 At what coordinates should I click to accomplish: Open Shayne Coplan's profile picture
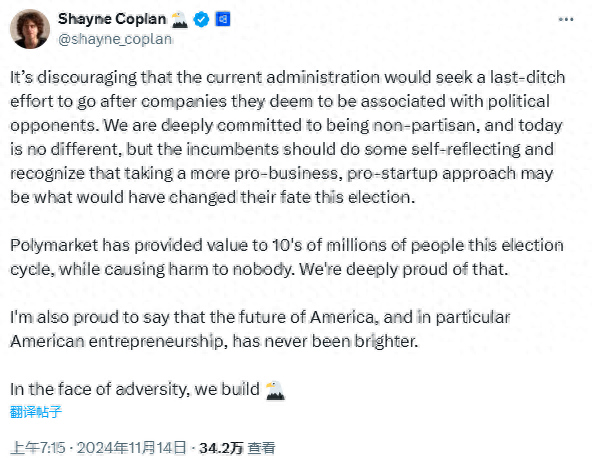click(30, 29)
